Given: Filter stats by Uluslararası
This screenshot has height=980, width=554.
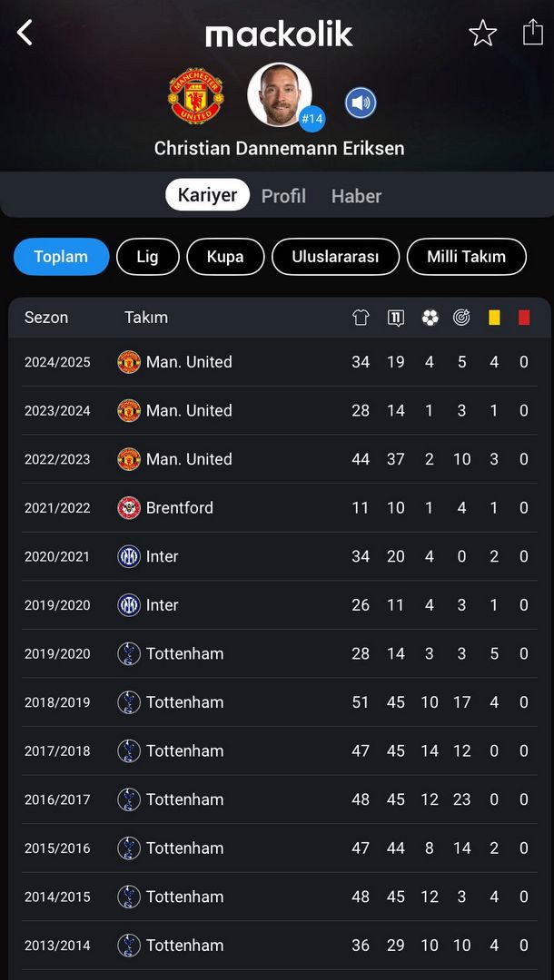Looking at the screenshot, I should point(335,257).
